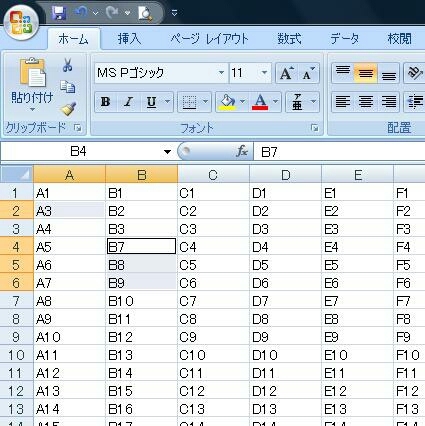Redo the last undone action
This screenshot has width=425, height=426.
point(112,13)
